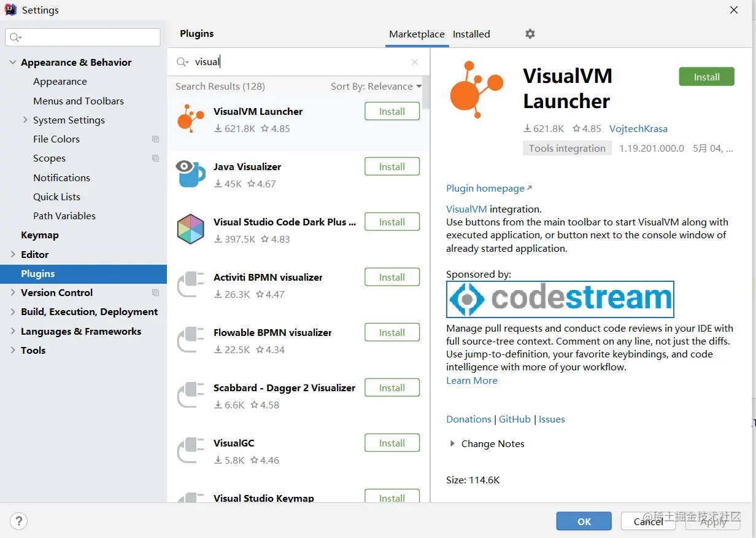Viewport: 756px width, 538px height.
Task: Click the help question mark button
Action: tap(19, 521)
